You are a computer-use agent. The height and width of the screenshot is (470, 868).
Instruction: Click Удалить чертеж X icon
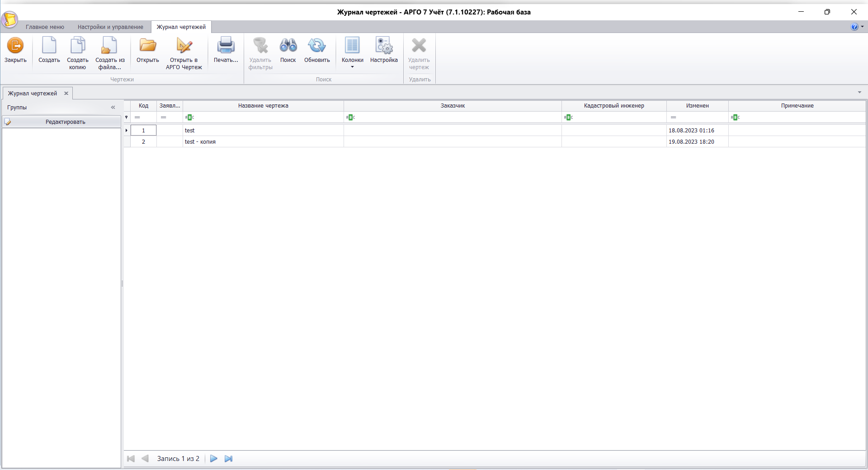(x=419, y=46)
